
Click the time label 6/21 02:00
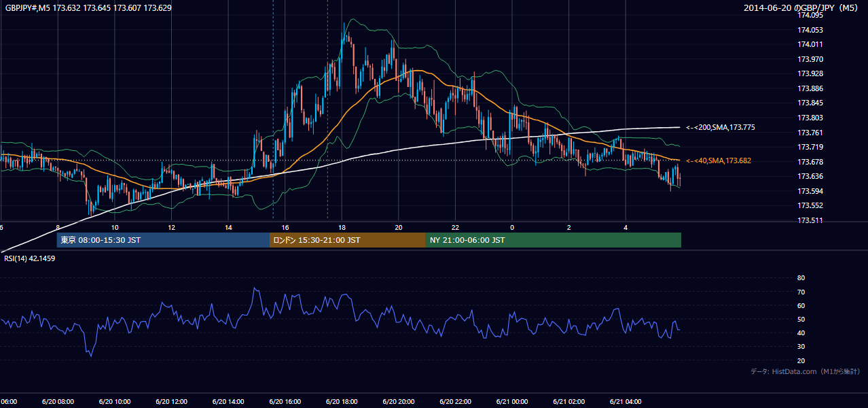coord(569,402)
